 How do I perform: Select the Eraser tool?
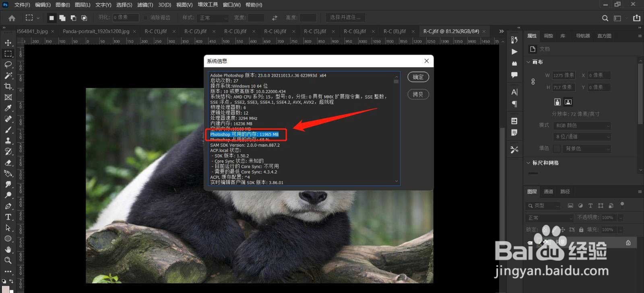pos(8,162)
